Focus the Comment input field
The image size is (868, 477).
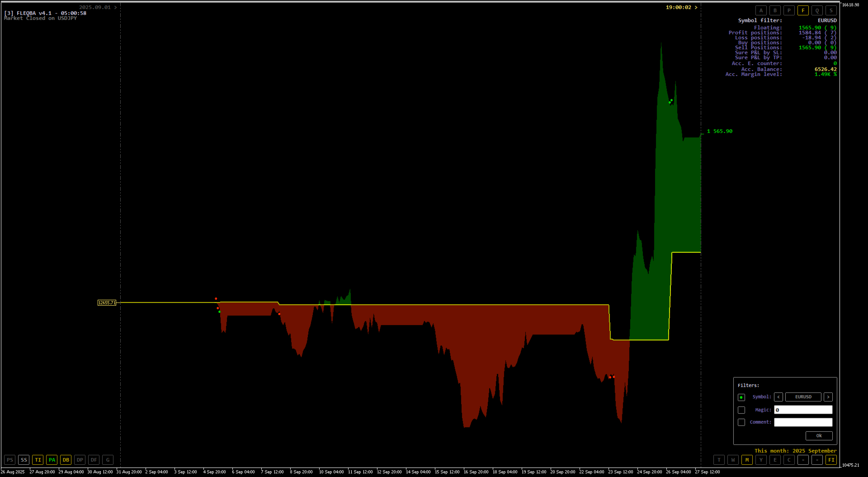point(803,422)
